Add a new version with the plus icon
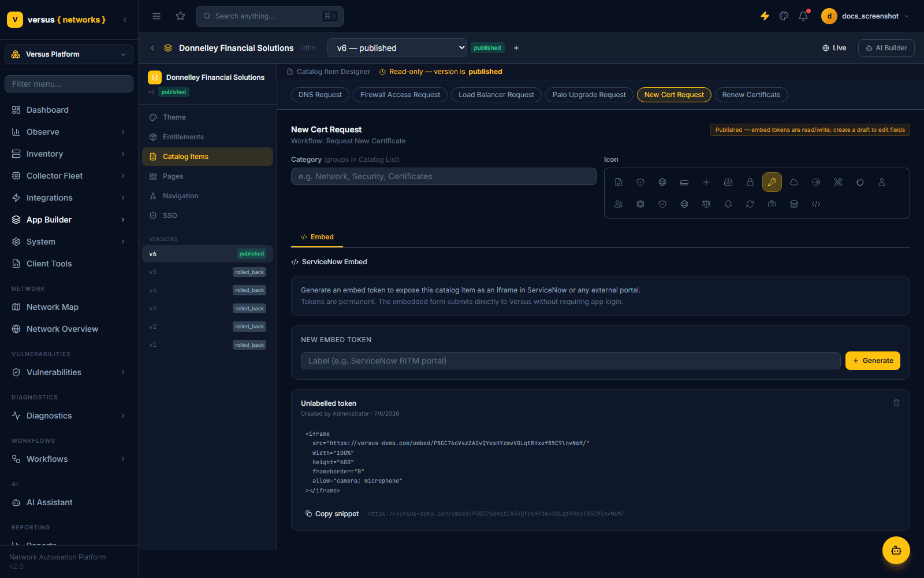The image size is (924, 578). click(x=516, y=48)
